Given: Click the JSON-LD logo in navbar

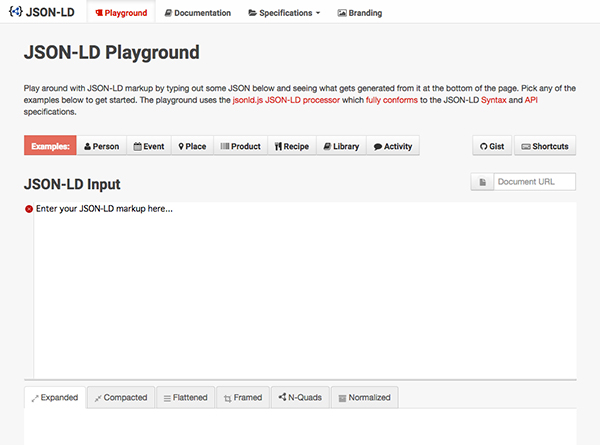Looking at the screenshot, I should coord(42,13).
